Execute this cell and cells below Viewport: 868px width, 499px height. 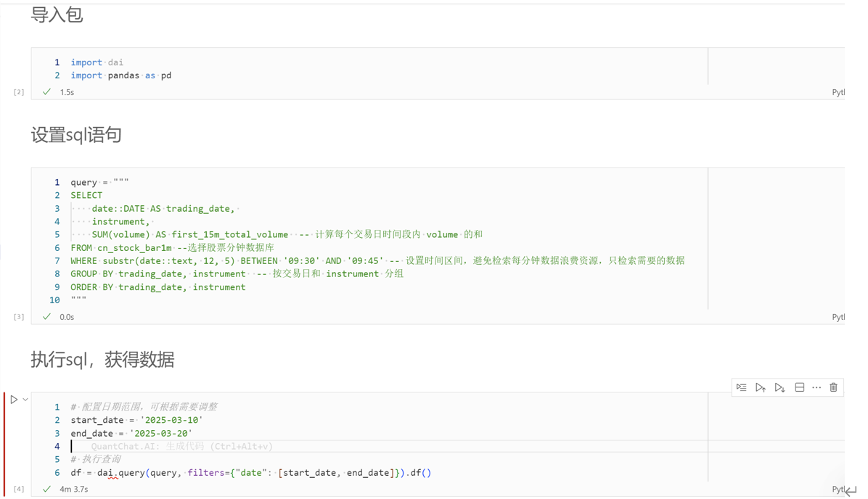(779, 387)
